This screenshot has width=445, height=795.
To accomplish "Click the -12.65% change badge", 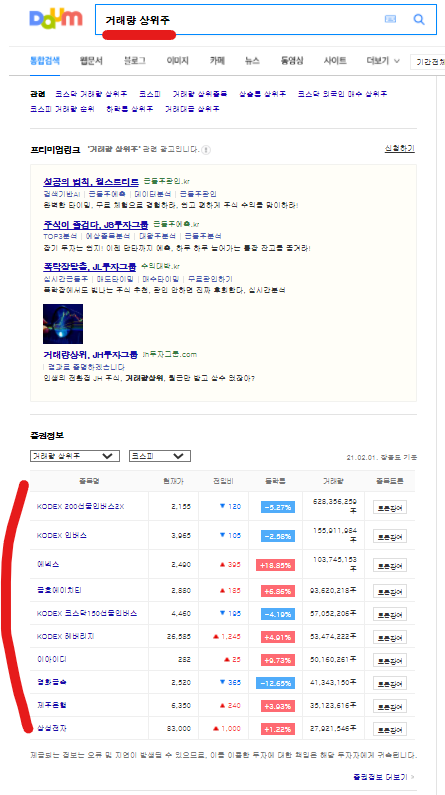I will click(276, 683).
